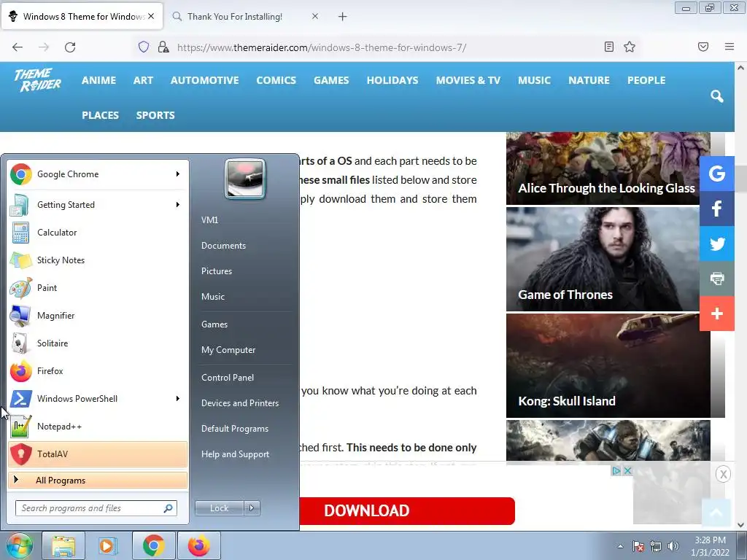This screenshot has width=747, height=560.
Task: Click the address bar URL
Action: tap(322, 47)
